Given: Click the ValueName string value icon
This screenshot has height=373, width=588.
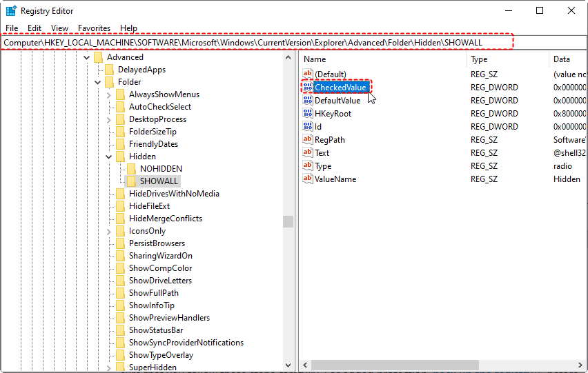Looking at the screenshot, I should 308,179.
